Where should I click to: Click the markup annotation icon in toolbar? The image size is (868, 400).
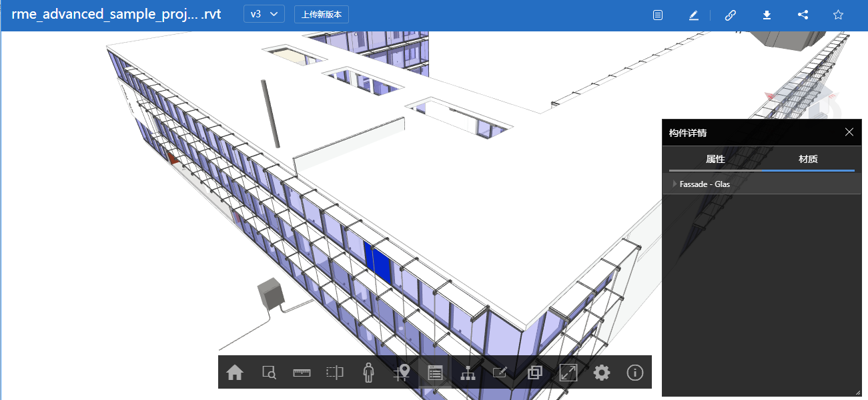click(500, 373)
